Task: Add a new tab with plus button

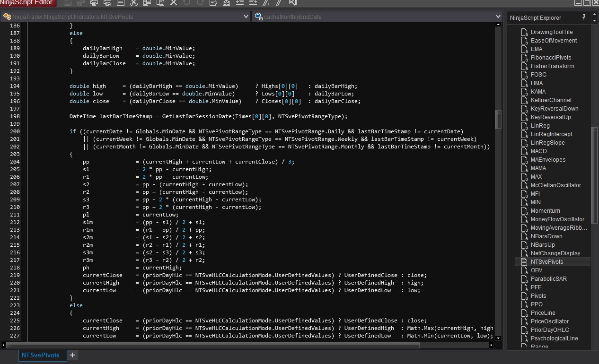Action: click(x=72, y=355)
